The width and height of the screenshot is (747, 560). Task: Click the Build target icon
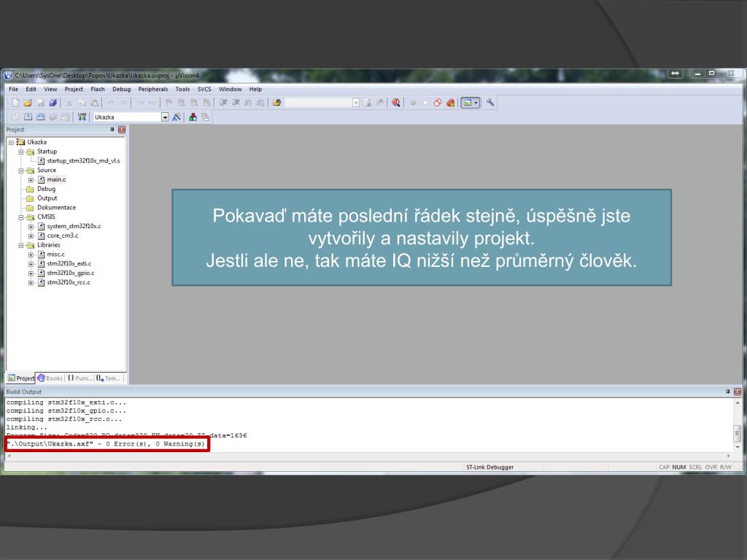(28, 117)
